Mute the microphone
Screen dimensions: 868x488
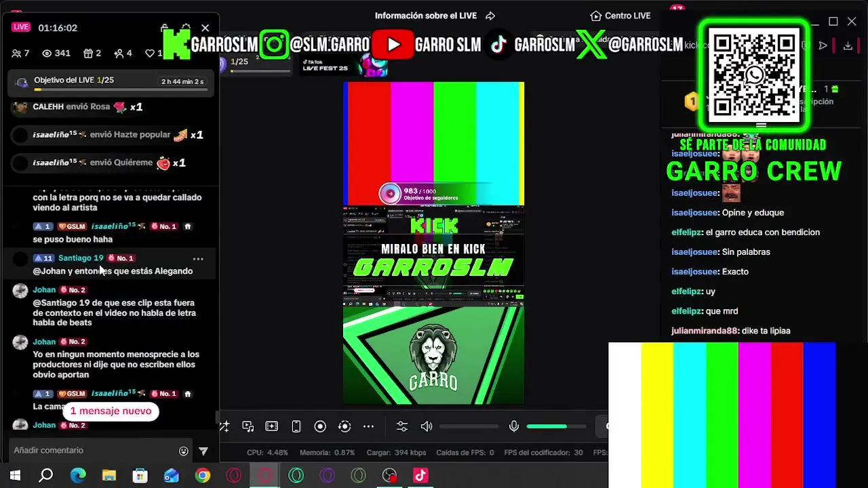pos(514,426)
